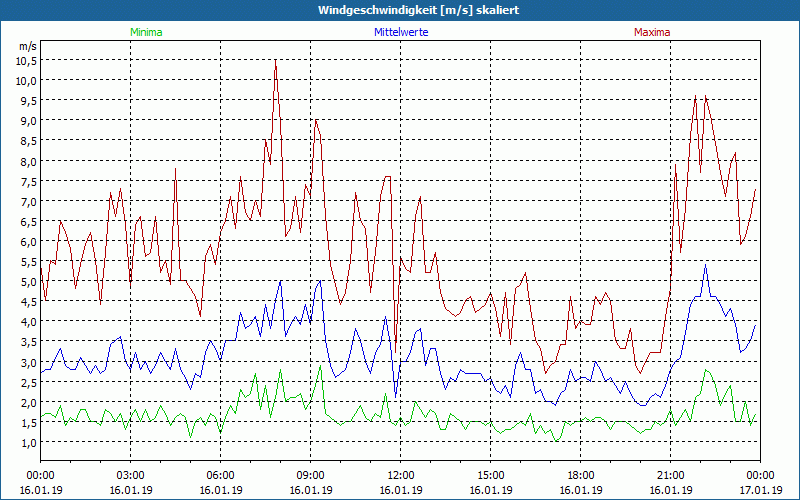Click the '3,5' y-axis tick label
Image resolution: width=800 pixels, height=500 pixels.
click(29, 342)
